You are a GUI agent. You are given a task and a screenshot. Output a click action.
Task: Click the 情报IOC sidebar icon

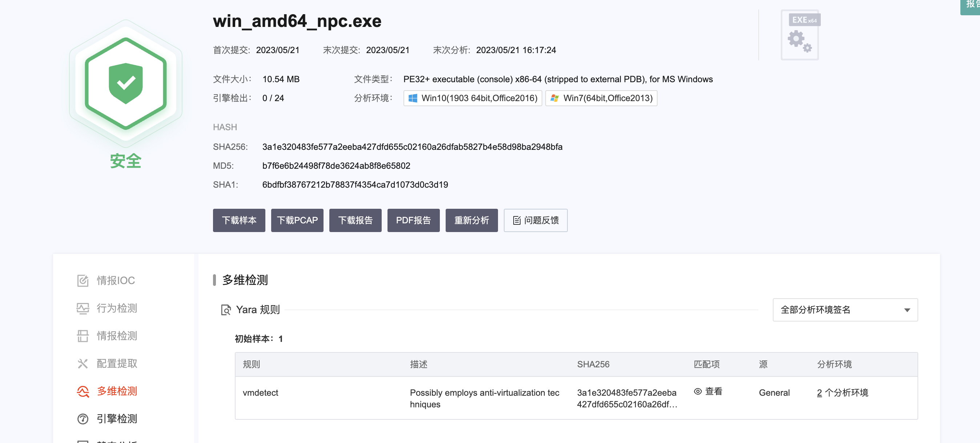[83, 280]
